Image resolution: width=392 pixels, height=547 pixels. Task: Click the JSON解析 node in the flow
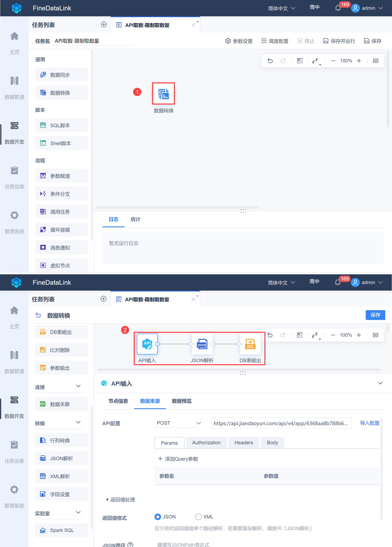[202, 344]
